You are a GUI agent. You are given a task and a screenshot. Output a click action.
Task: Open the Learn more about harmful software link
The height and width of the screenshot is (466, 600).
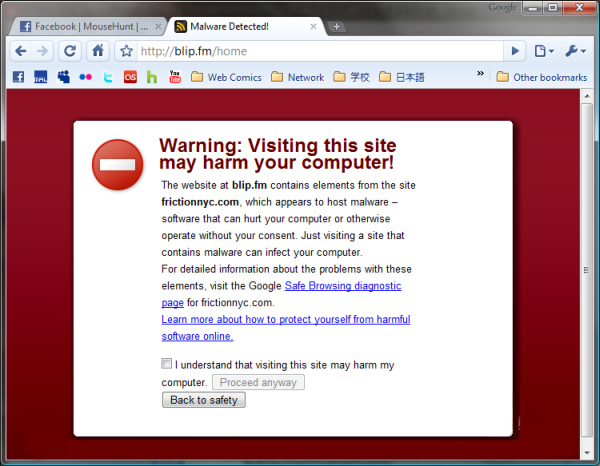coord(285,328)
